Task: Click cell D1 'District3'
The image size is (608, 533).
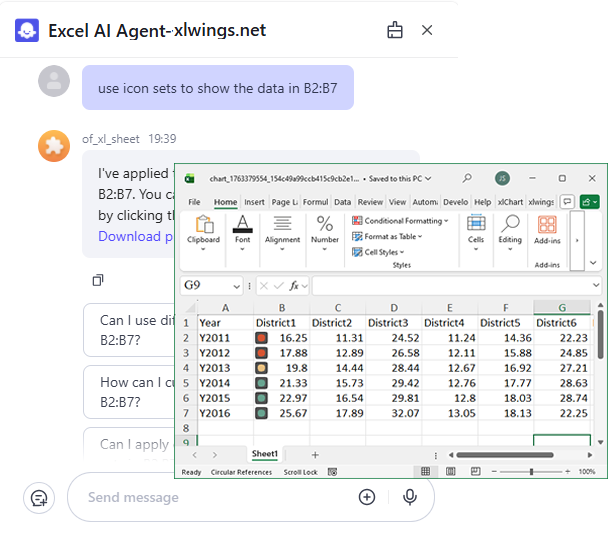Action: coord(394,323)
